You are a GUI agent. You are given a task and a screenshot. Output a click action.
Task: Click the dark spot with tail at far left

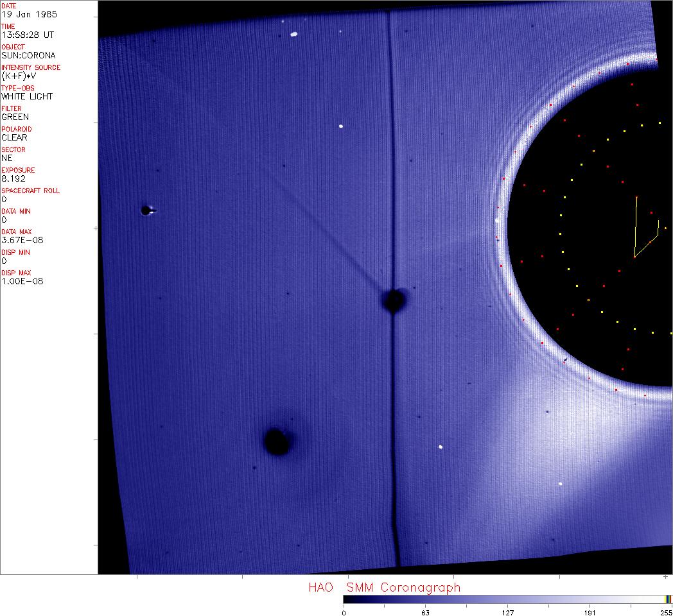146,210
